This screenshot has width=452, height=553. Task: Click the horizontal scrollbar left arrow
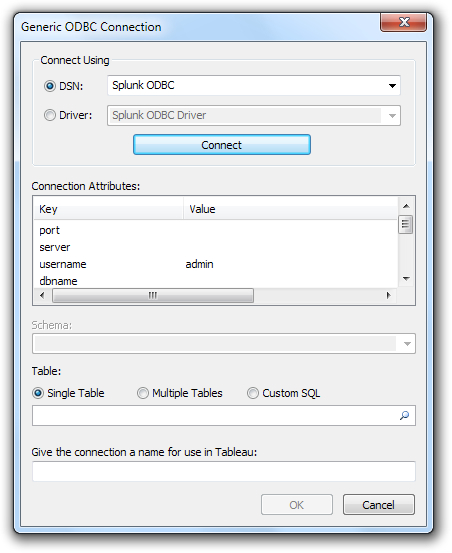(42, 295)
